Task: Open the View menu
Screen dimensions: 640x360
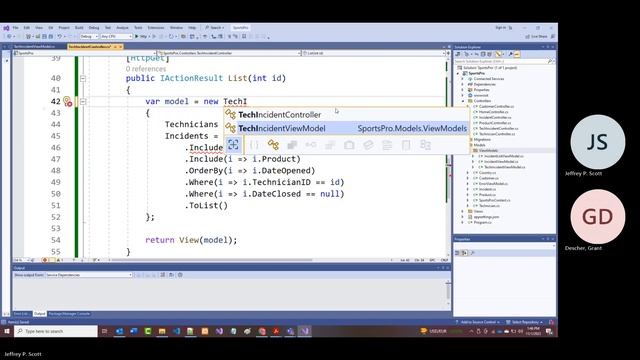Action: pos(39,28)
